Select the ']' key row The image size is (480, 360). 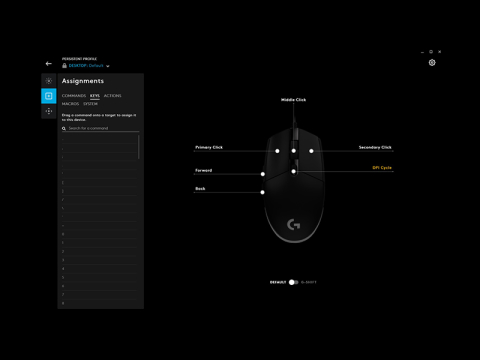pos(99,191)
